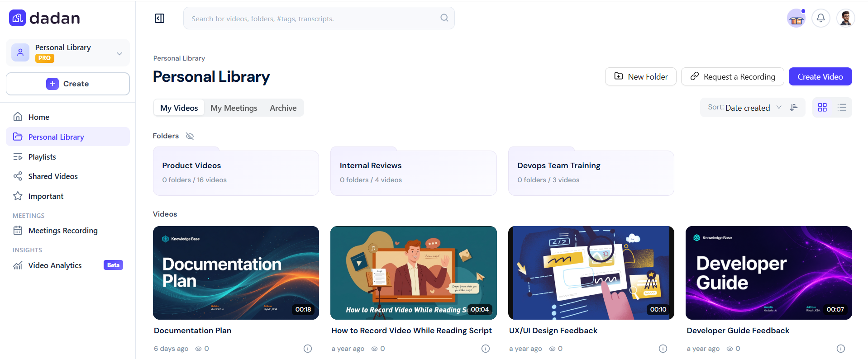Click the Meetings Recording calendar icon
Viewport: 868px width, 359px height.
tap(18, 230)
